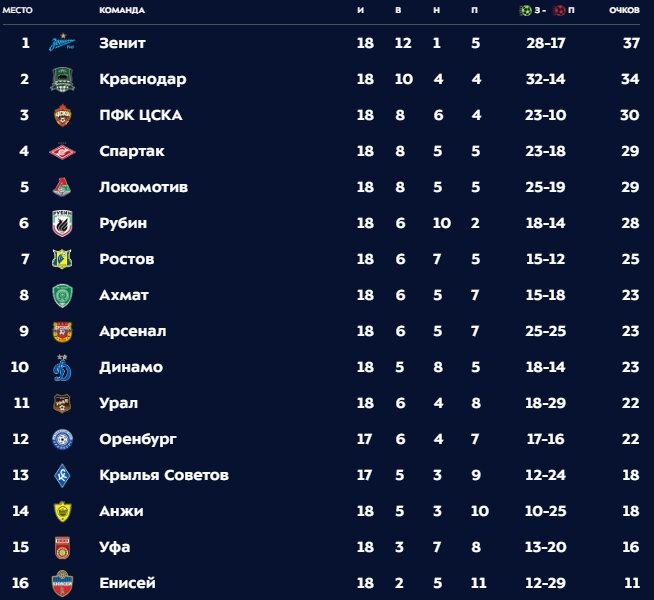Open the Урал team name link
The width and height of the screenshot is (654, 600).
point(118,403)
